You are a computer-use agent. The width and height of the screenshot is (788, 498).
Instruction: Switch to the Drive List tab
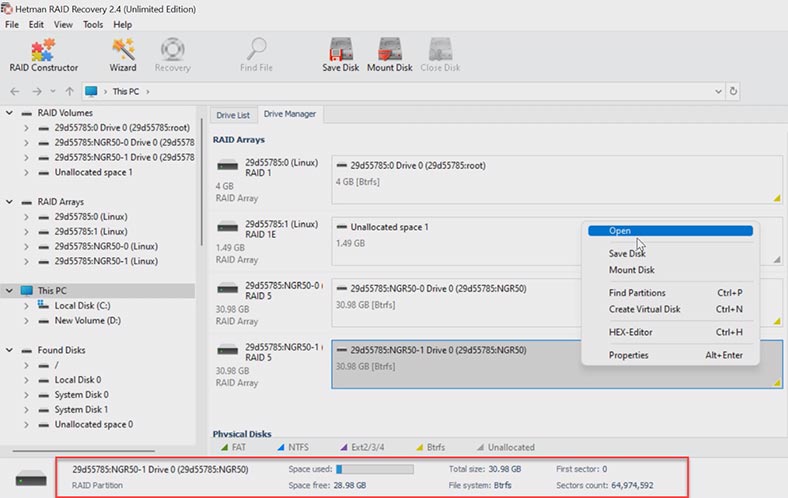tap(233, 115)
